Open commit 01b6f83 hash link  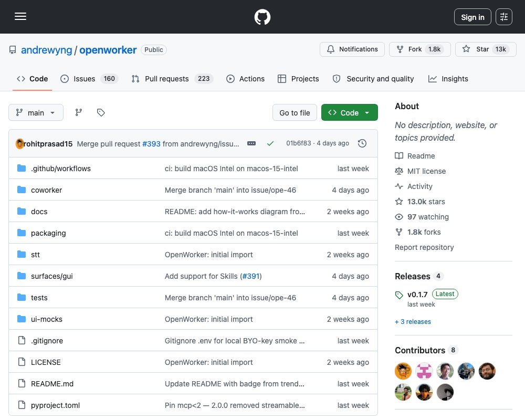point(299,143)
